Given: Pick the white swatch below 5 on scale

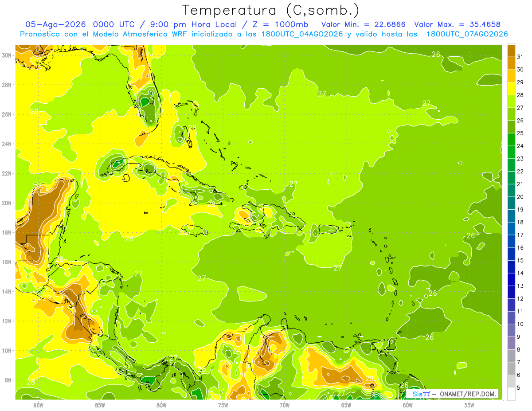Looking at the screenshot, I should pyautogui.click(x=511, y=394).
